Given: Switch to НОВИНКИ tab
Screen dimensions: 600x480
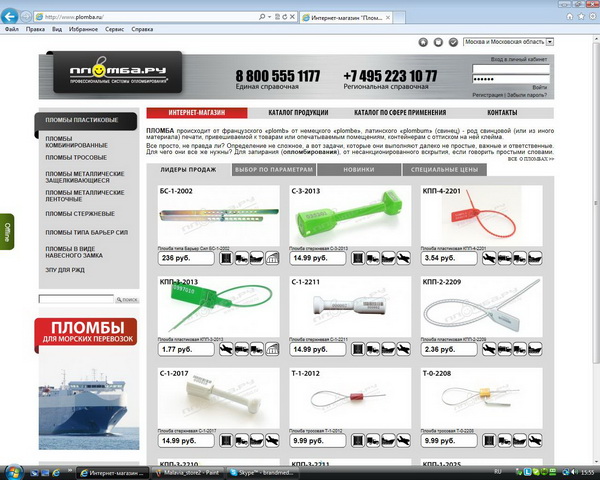Looking at the screenshot, I should [x=359, y=170].
